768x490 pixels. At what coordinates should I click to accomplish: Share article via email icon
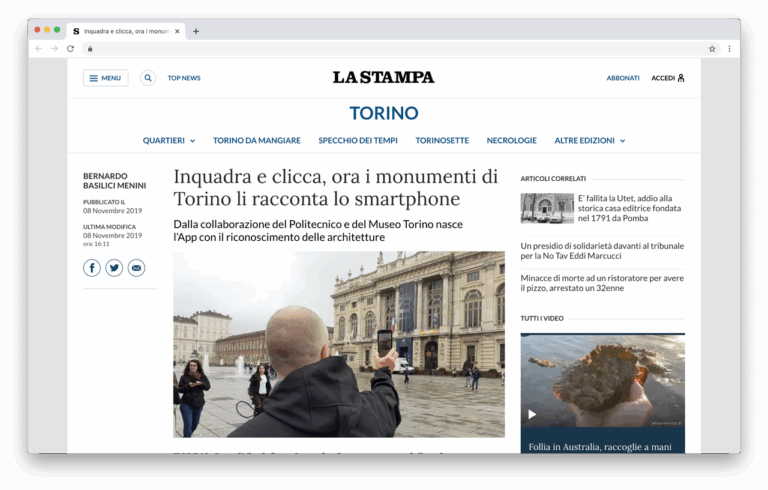click(x=136, y=268)
